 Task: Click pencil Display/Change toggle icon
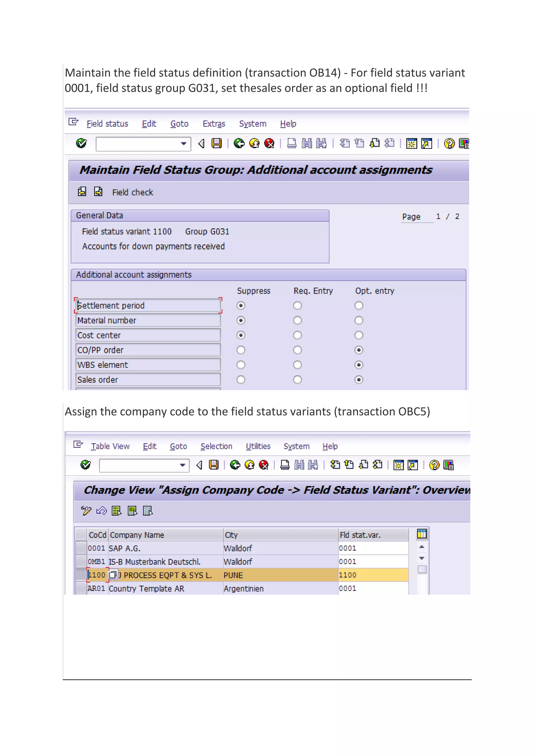(x=86, y=511)
